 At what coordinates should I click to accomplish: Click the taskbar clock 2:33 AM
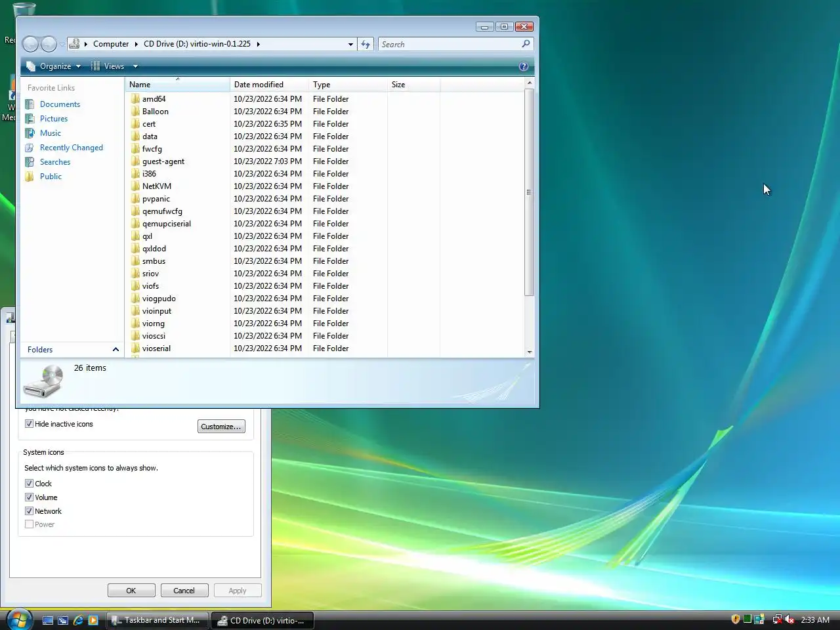tap(815, 619)
